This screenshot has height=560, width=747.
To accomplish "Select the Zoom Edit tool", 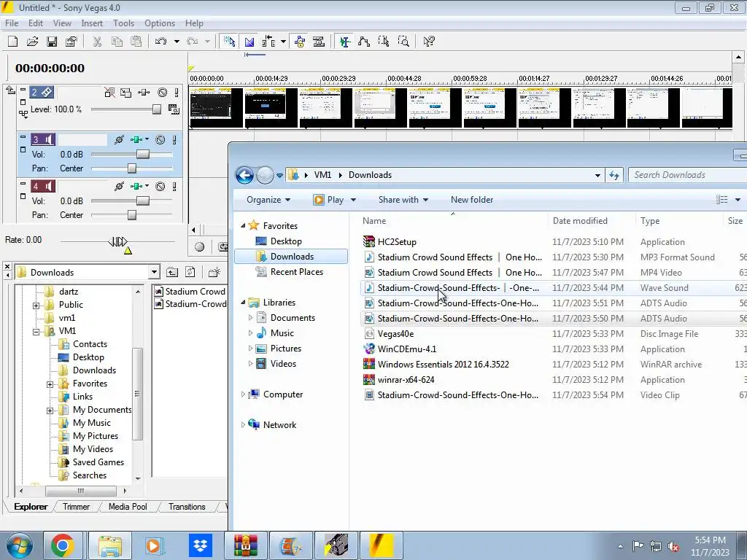I will [x=403, y=42].
